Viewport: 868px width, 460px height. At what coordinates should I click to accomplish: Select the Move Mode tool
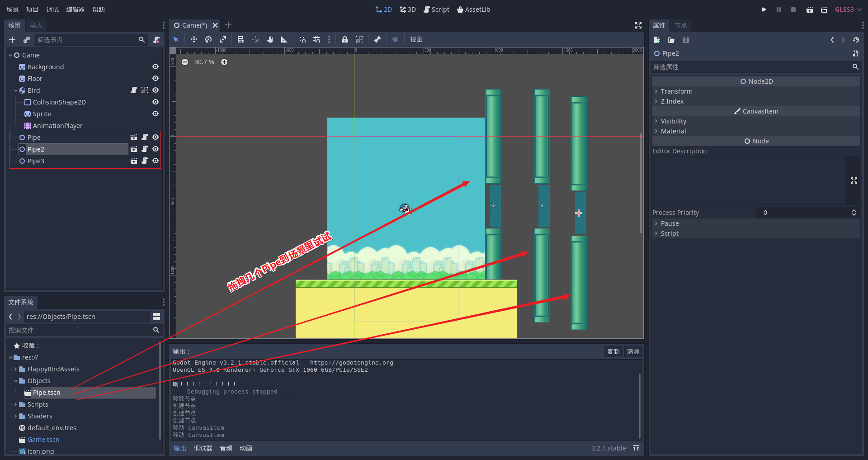(194, 39)
